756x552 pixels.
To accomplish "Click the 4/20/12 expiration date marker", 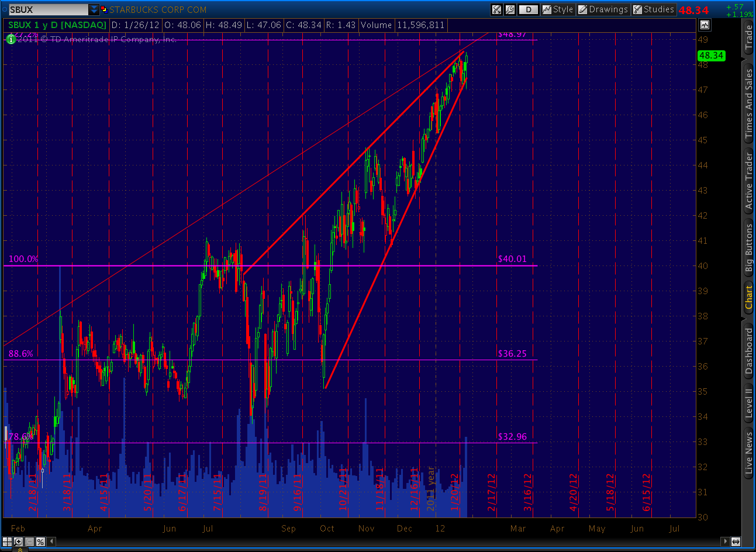I will (574, 492).
